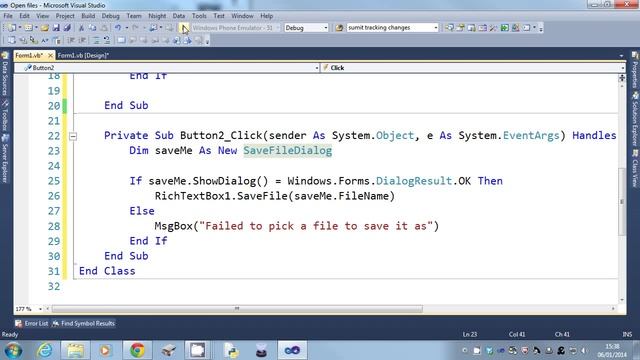This screenshot has width=640, height=360.
Task: Open the Build menu
Action: [x=88, y=16]
